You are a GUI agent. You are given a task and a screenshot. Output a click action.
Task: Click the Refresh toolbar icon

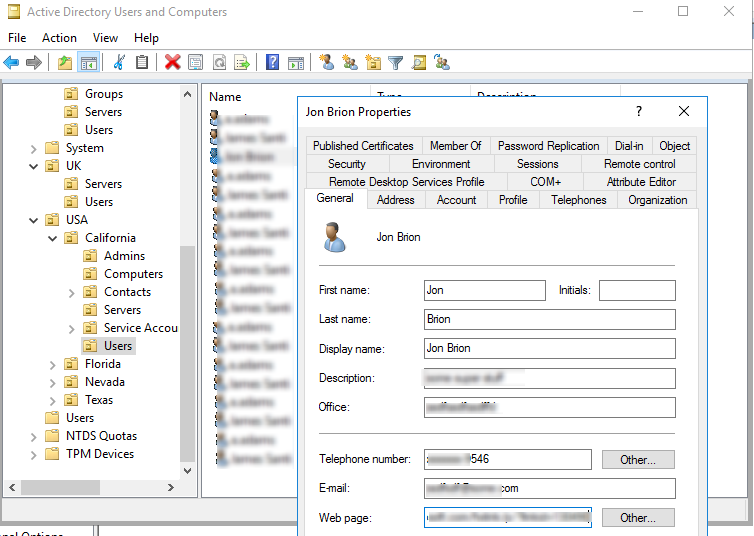pos(219,62)
